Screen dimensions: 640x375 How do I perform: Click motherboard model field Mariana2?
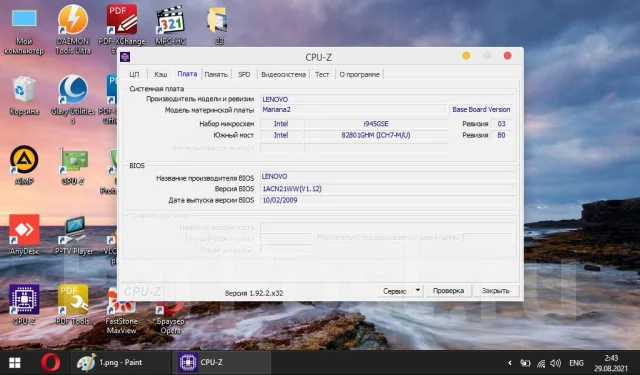pyautogui.click(x=353, y=109)
